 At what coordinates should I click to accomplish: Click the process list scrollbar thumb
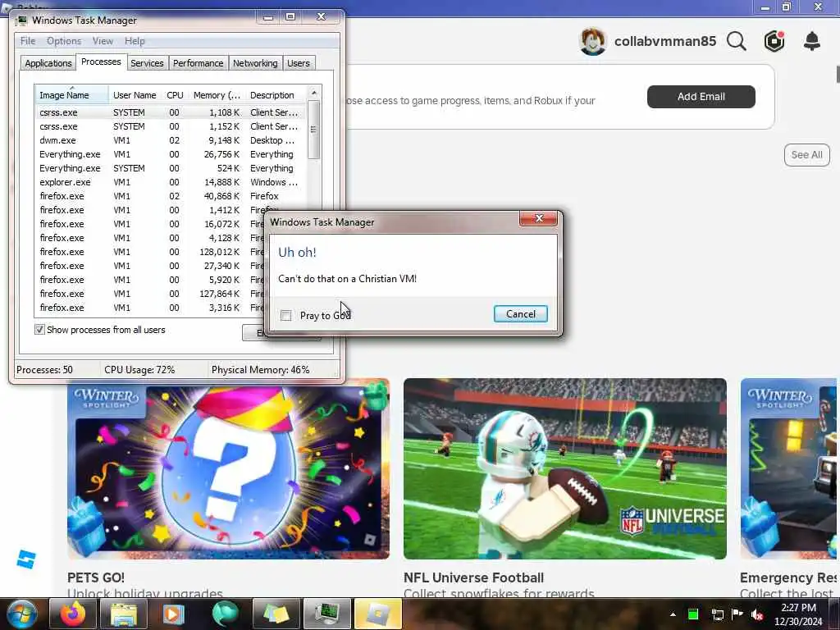coord(314,130)
